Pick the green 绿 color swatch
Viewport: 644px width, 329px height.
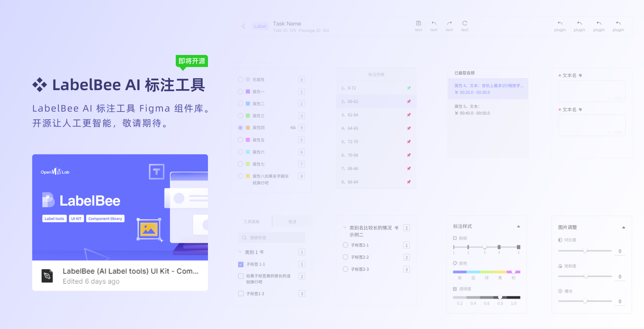point(486,272)
